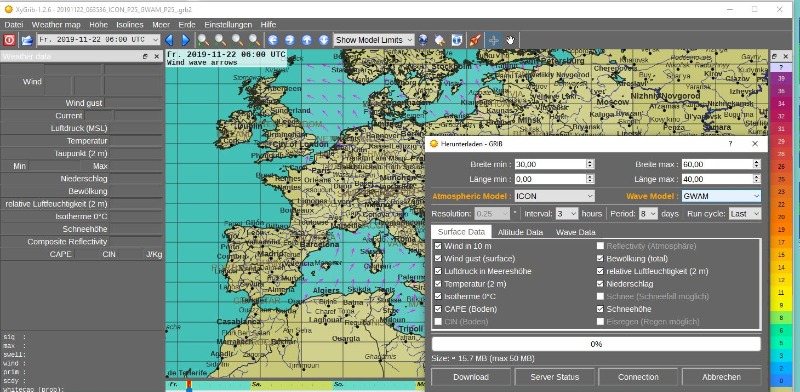This screenshot has height=392, width=800.
Task: Click fourth magnifier zoom icon in toolbar
Action: [x=255, y=40]
